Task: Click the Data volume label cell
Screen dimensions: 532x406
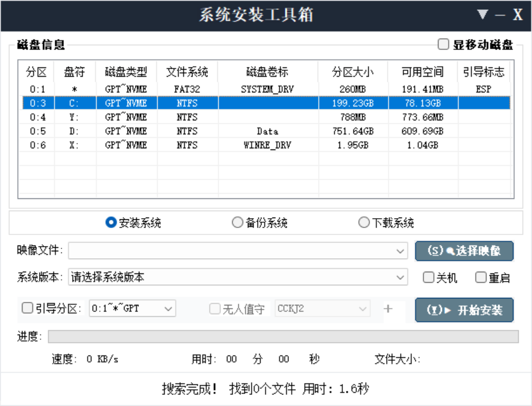Action: [x=267, y=131]
